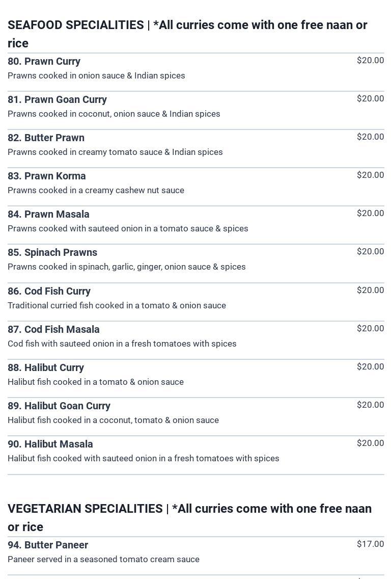Click 94. Butter Paneer item
The image size is (392, 579).
pyautogui.click(x=48, y=545)
